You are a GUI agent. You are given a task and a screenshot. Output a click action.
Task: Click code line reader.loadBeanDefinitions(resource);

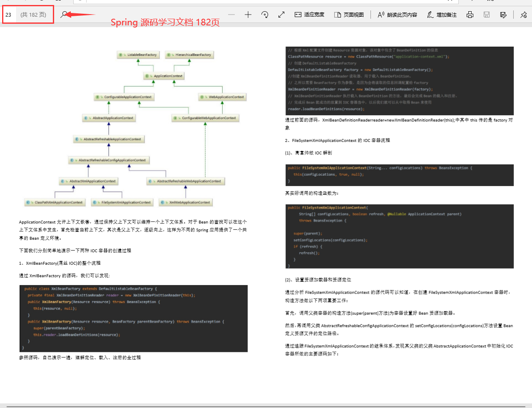[x=326, y=109]
